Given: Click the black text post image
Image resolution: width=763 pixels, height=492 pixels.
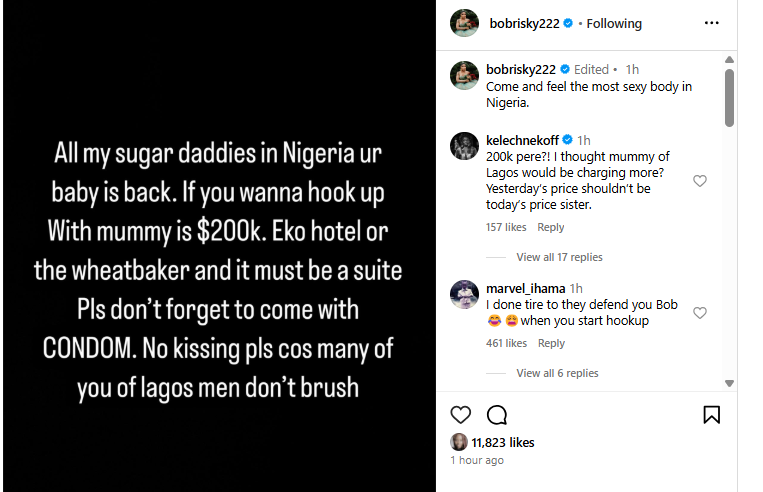Looking at the screenshot, I should pyautogui.click(x=218, y=246).
